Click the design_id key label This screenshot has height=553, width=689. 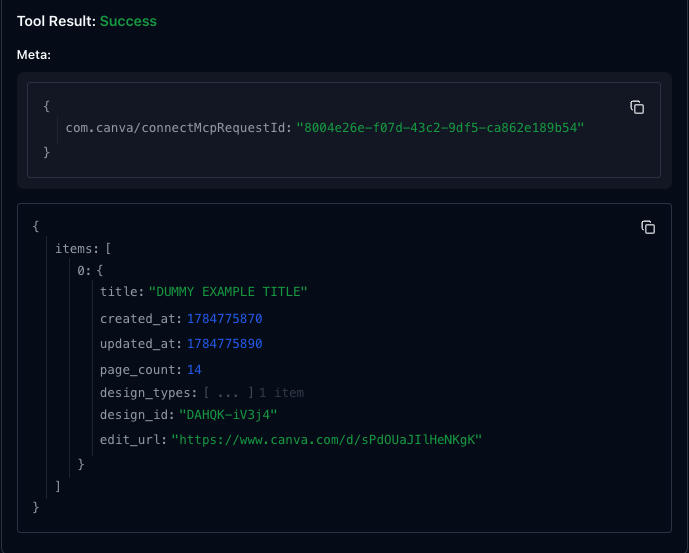134,415
